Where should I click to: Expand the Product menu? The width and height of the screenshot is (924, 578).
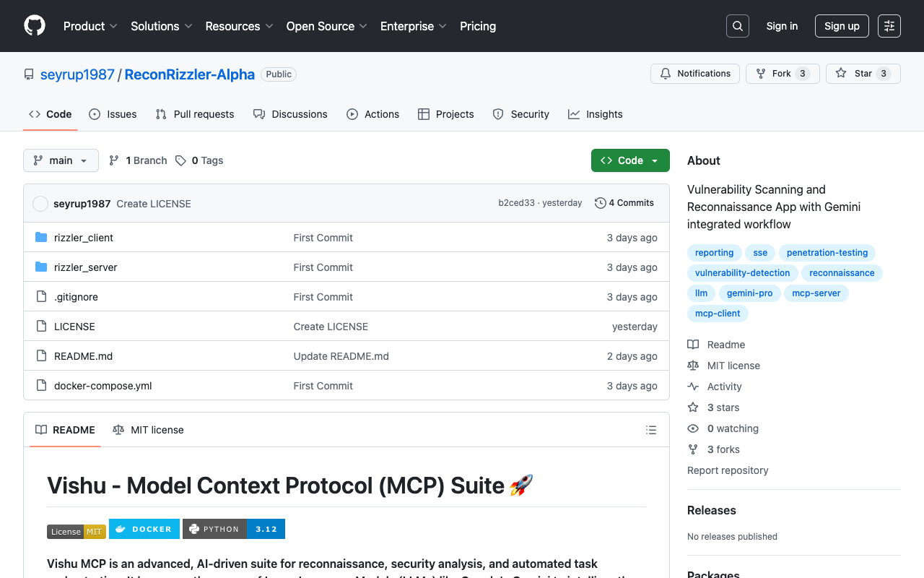pos(90,26)
